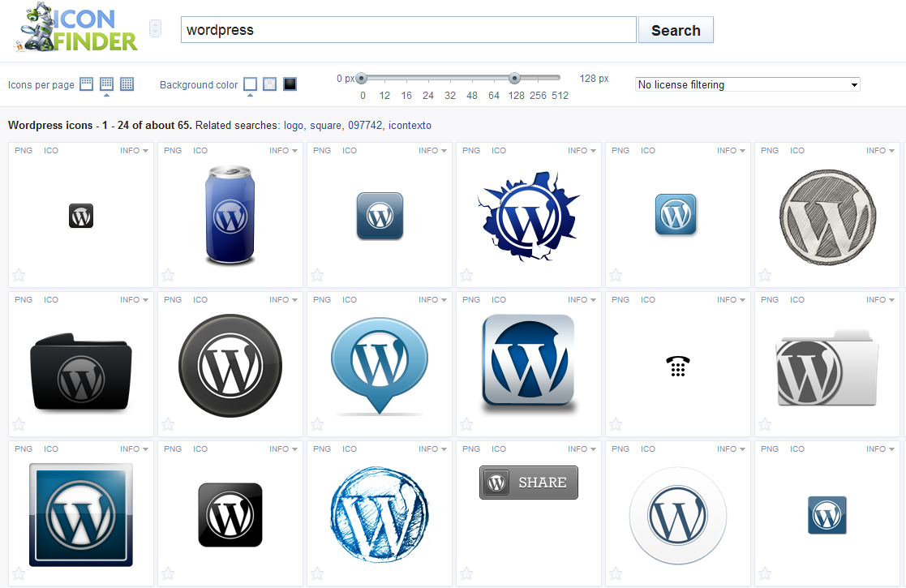Open the related search 'logo'
Screen dimensions: 906x588
coord(294,126)
